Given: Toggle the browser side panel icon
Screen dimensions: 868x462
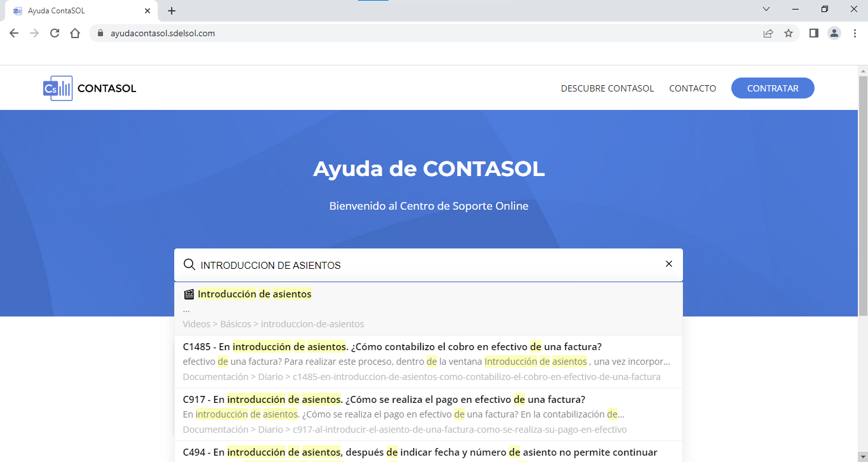Looking at the screenshot, I should pyautogui.click(x=813, y=33).
